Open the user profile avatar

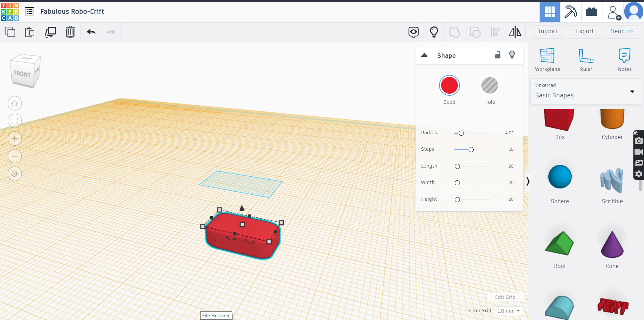[634, 12]
